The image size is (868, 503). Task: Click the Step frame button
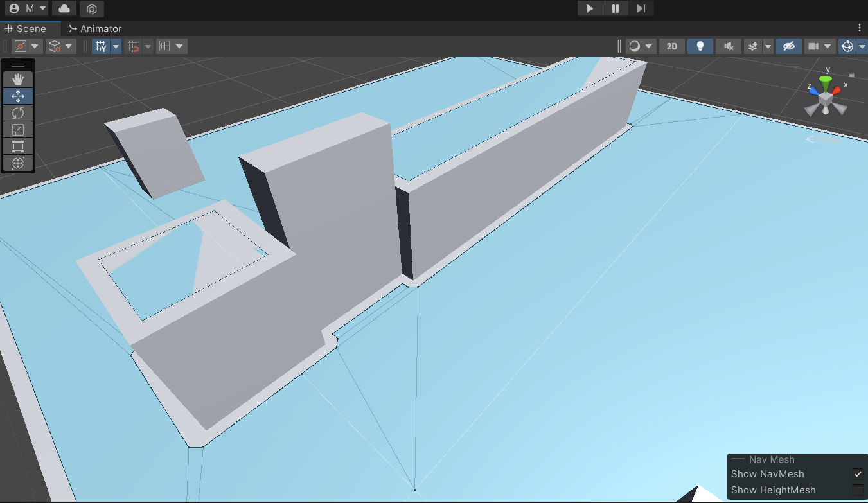(x=641, y=8)
